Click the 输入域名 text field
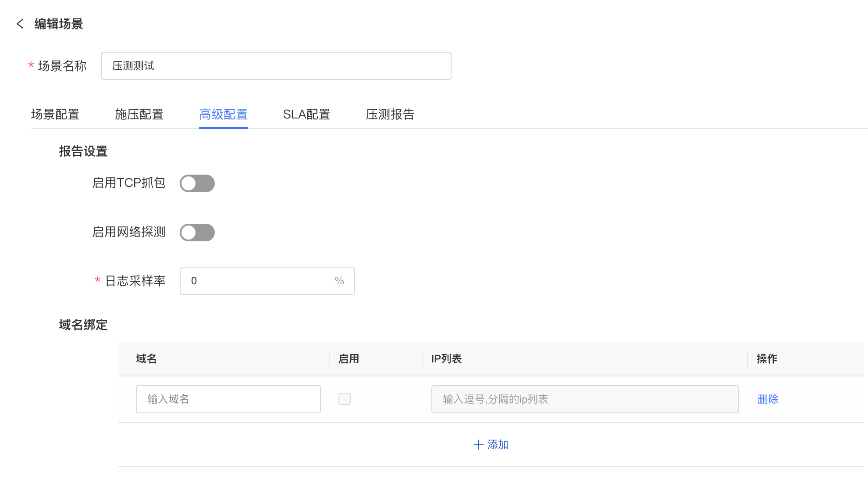Screen dimensions: 868x487 click(228, 399)
